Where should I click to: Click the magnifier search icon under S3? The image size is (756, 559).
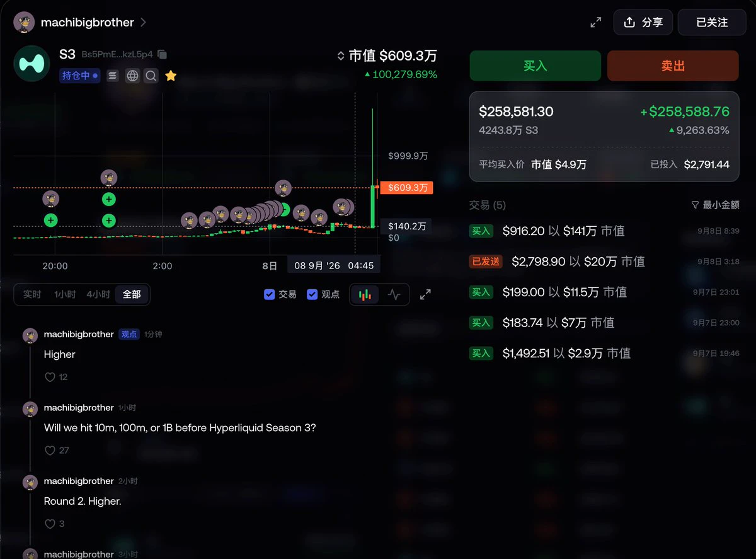point(151,76)
